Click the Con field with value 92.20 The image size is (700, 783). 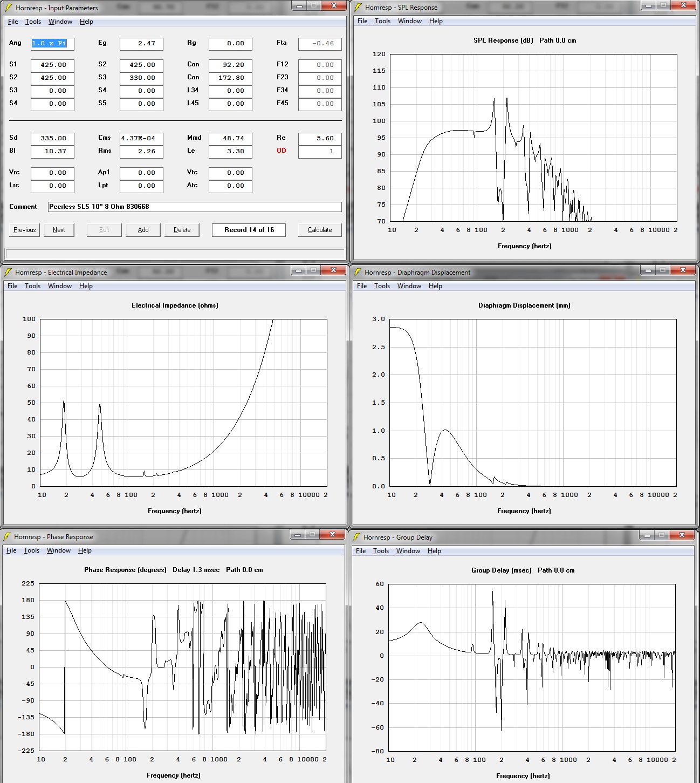pos(230,65)
